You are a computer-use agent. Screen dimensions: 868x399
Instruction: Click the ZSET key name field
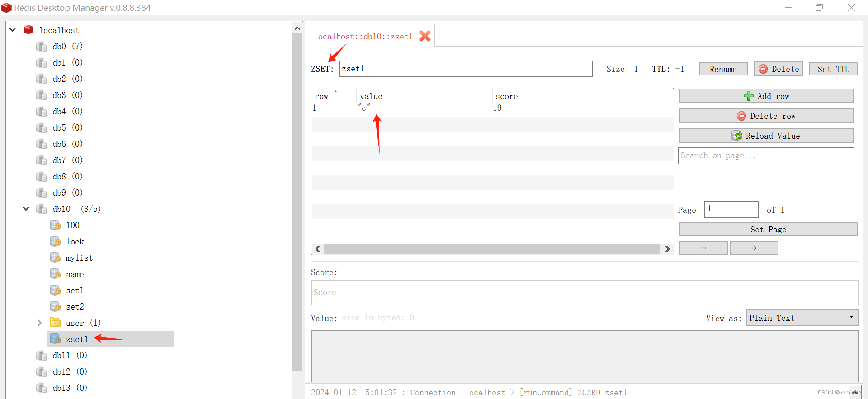pyautogui.click(x=466, y=69)
